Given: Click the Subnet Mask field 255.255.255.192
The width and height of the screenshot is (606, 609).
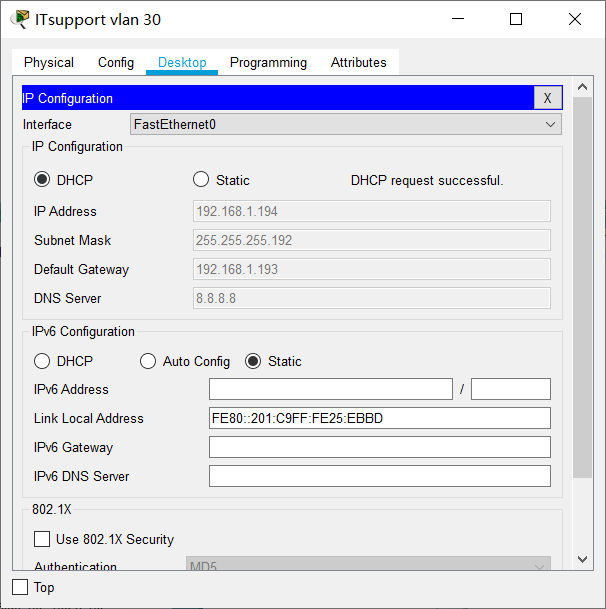Looking at the screenshot, I should [x=372, y=240].
